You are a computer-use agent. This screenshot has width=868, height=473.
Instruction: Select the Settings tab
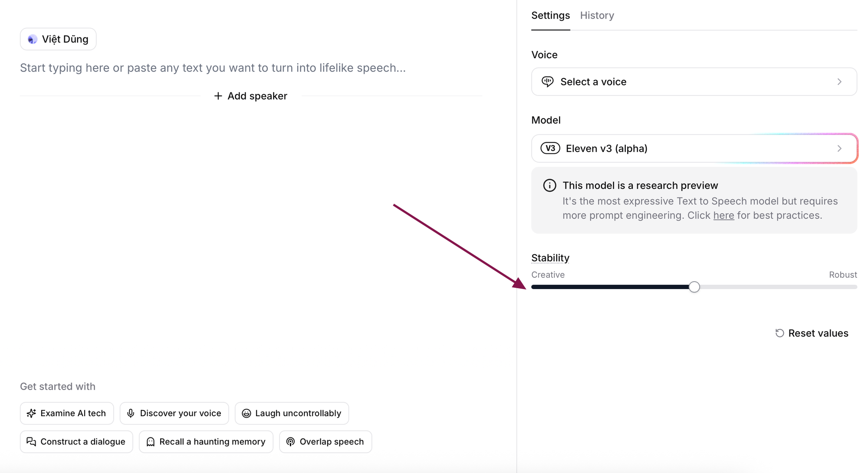point(550,16)
